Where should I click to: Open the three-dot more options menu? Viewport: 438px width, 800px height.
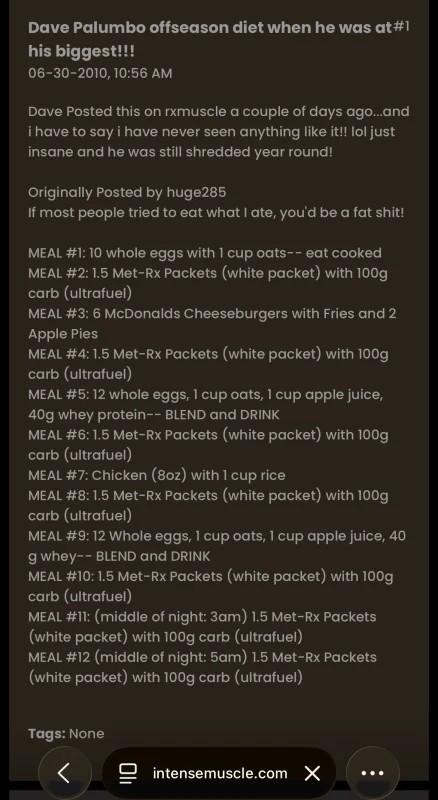click(x=373, y=773)
